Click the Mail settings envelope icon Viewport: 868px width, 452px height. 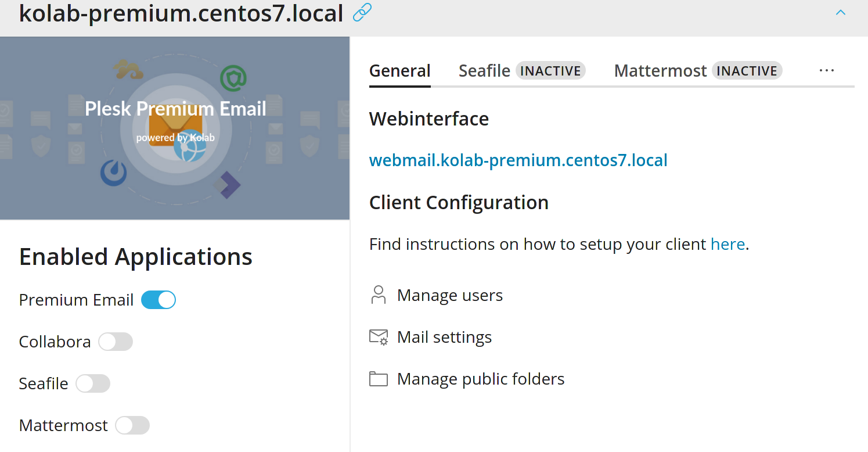[379, 338]
